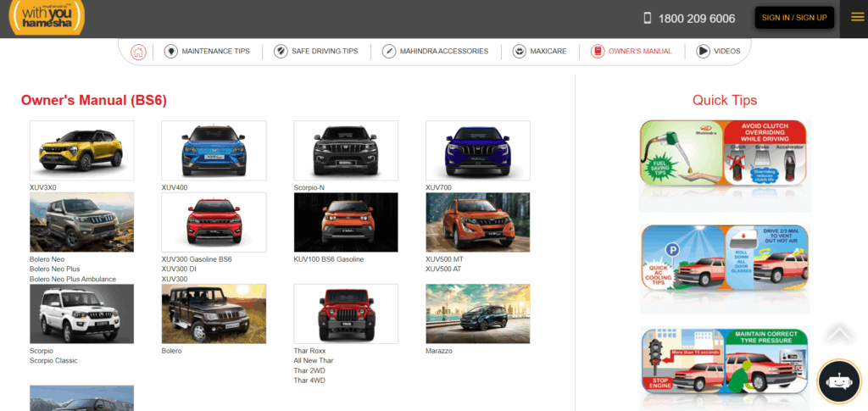Click the Owner's Manual book icon
The width and height of the screenshot is (868, 411).
pyautogui.click(x=598, y=52)
